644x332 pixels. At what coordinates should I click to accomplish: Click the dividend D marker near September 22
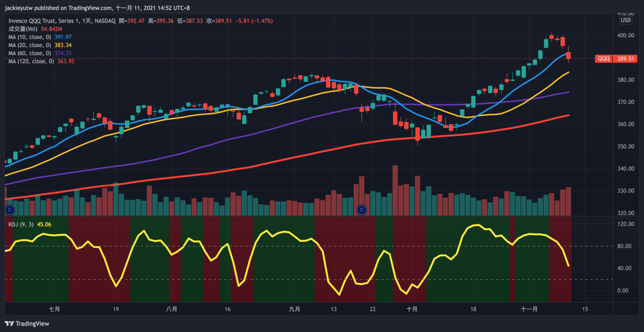coord(361,210)
